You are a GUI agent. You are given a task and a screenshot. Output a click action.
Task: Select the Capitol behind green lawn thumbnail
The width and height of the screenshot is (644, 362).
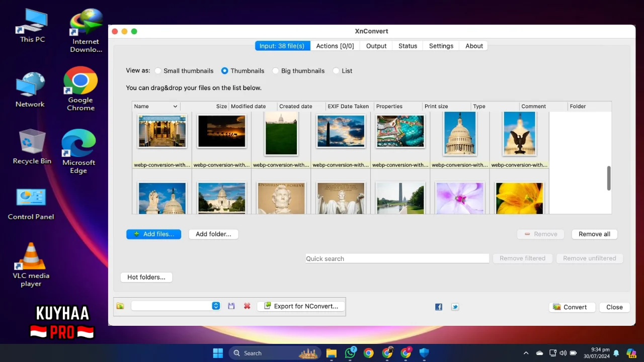coord(281,133)
